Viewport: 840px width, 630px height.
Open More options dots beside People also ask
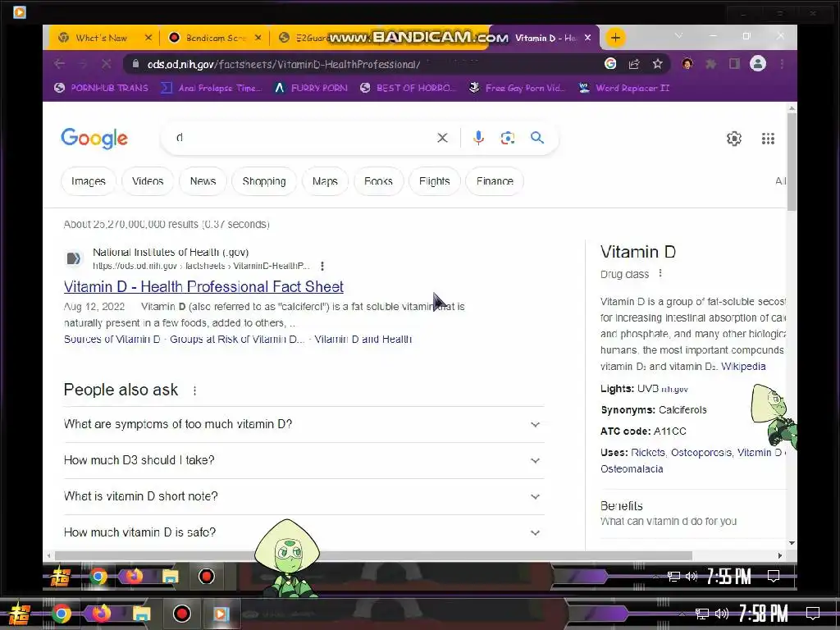194,390
